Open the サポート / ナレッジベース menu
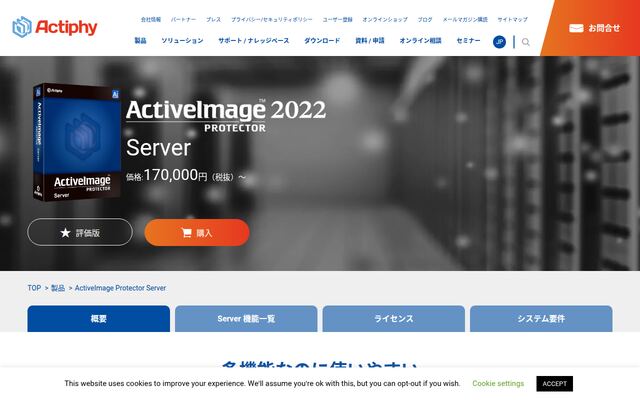640x400 pixels. pyautogui.click(x=253, y=40)
